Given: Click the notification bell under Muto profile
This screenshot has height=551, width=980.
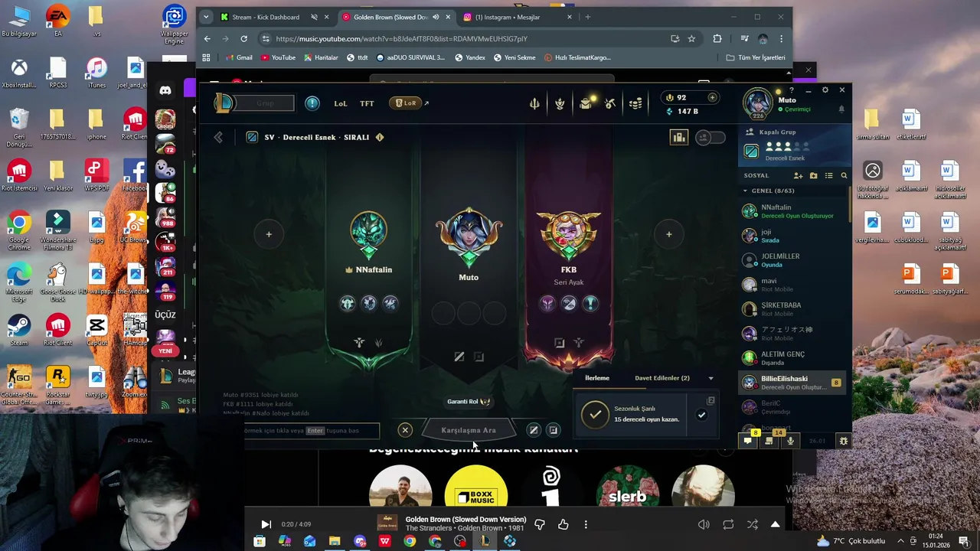Looking at the screenshot, I should 841,109.
